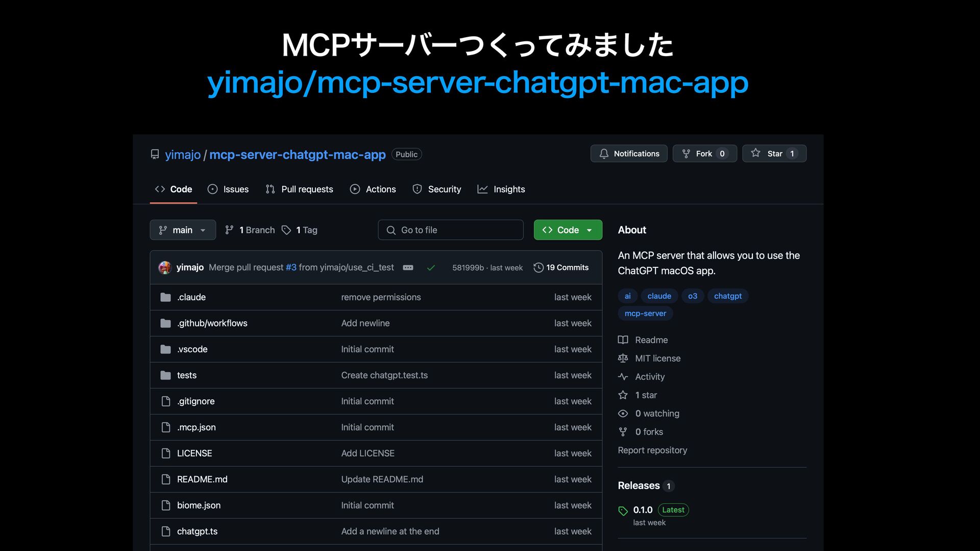Fork the repository using Fork button
Image resolution: width=980 pixels, height=551 pixels.
coord(704,154)
